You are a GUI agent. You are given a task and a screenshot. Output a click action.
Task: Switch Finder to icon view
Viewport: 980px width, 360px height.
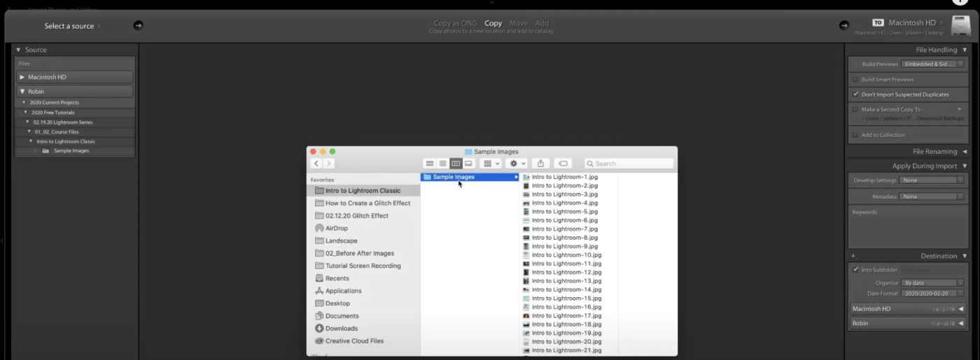pos(430,164)
